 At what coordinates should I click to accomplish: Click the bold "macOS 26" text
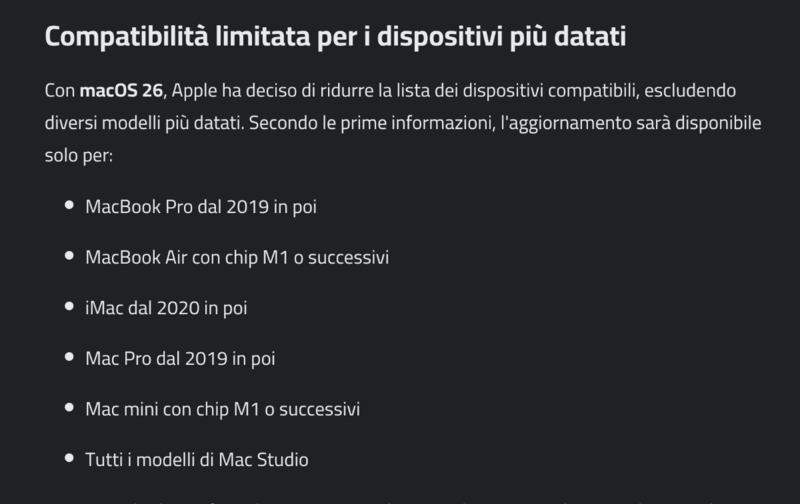120,91
